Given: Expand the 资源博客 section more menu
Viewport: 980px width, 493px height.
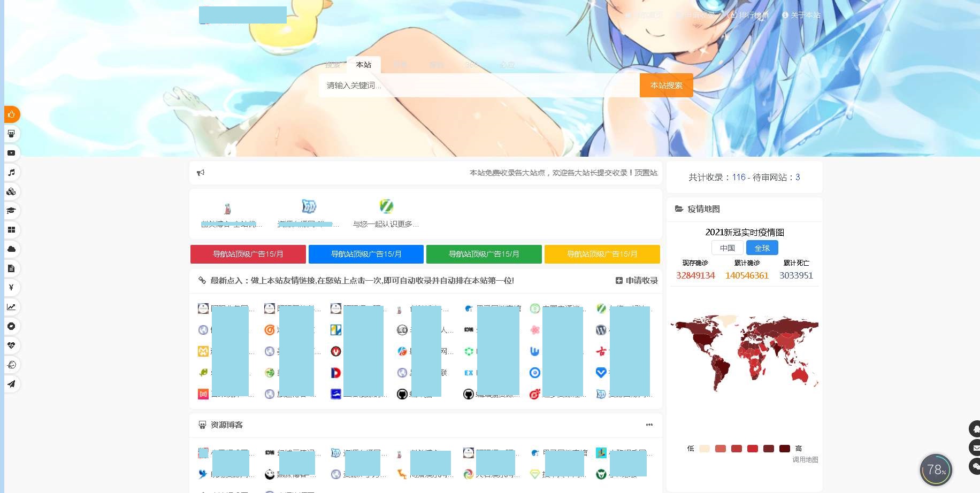Looking at the screenshot, I should click(649, 425).
